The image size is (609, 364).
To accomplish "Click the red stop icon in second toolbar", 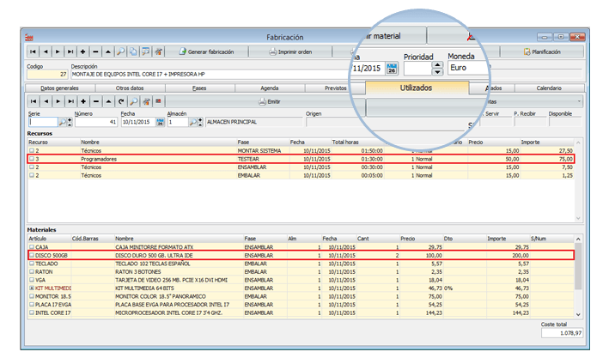I will coord(158,101).
